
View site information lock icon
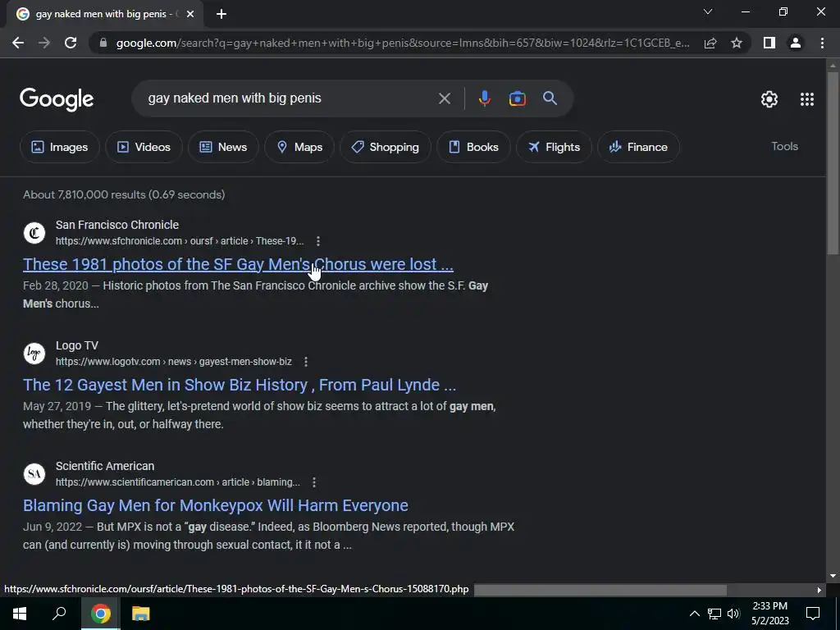click(103, 43)
